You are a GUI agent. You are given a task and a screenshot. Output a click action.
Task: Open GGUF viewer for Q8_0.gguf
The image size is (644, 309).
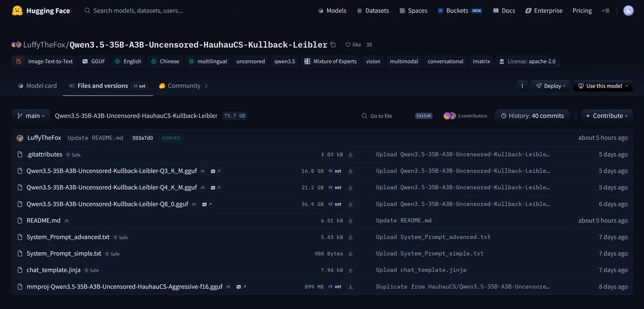pos(206,204)
